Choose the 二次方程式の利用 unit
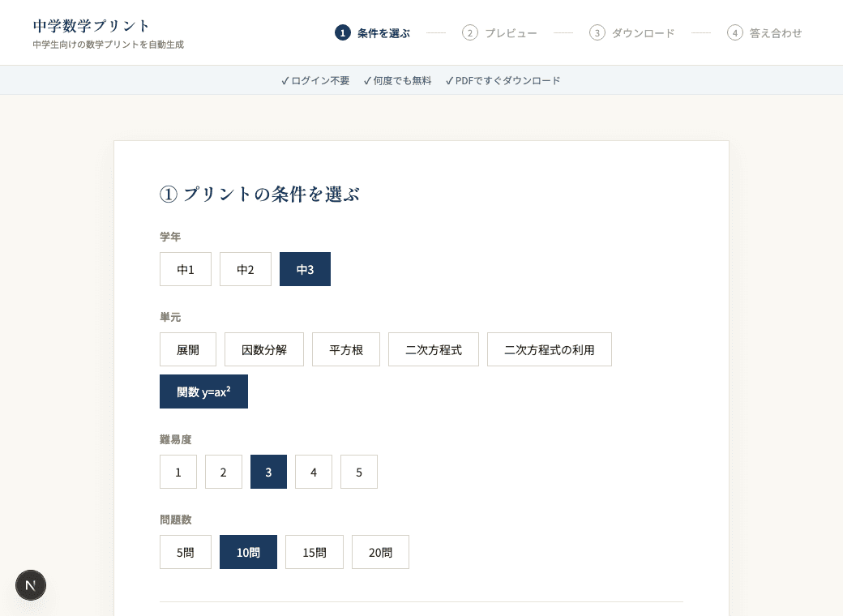Screen dimensions: 843x616 550,349
